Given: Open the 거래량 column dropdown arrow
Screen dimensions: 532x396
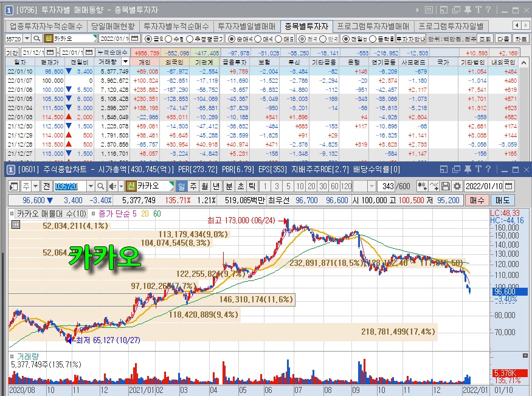Looking at the screenshot, I should (125, 62).
